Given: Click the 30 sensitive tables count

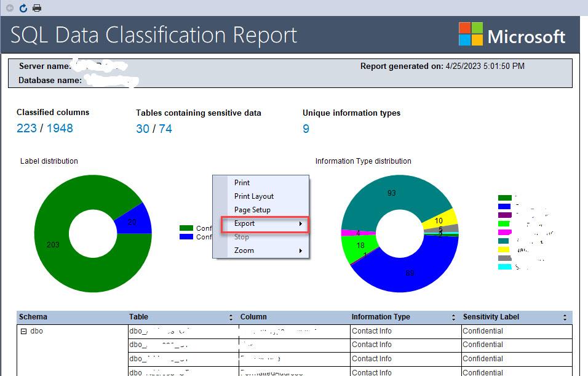Looking at the screenshot, I should [x=142, y=129].
